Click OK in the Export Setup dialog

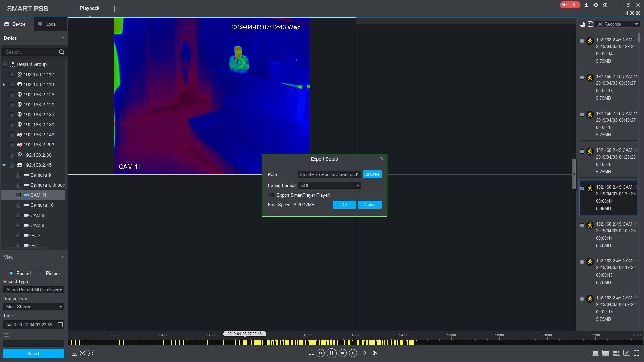coord(344,205)
